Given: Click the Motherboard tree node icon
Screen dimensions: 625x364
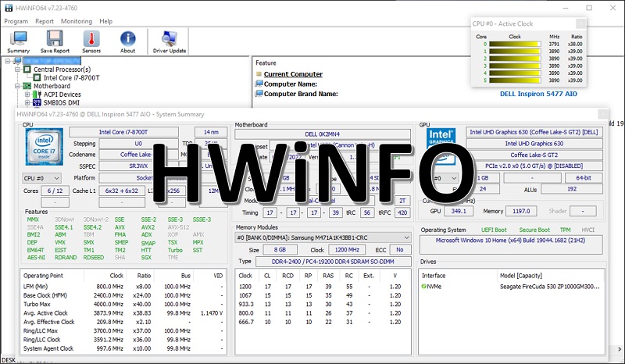Looking at the screenshot, I should 27,86.
